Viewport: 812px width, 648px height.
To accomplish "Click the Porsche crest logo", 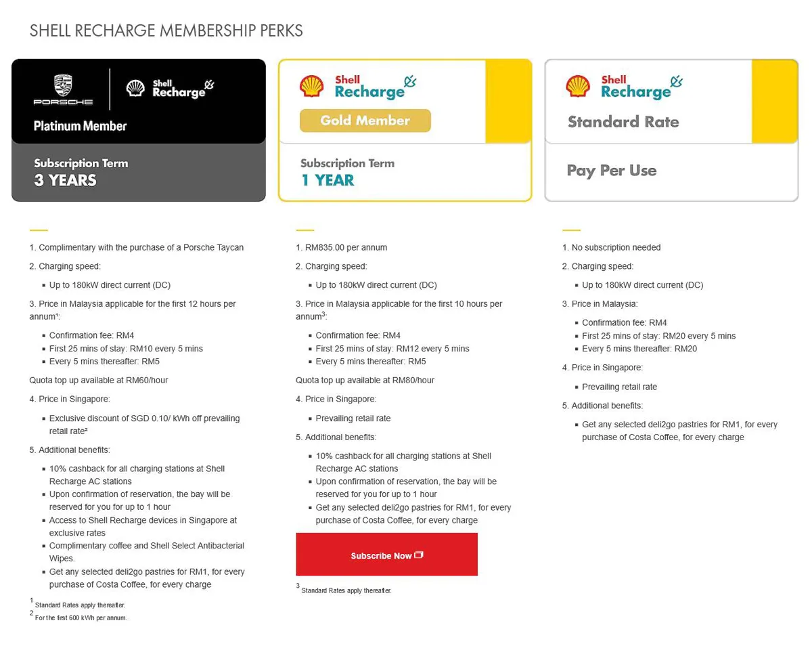I will coord(64,85).
